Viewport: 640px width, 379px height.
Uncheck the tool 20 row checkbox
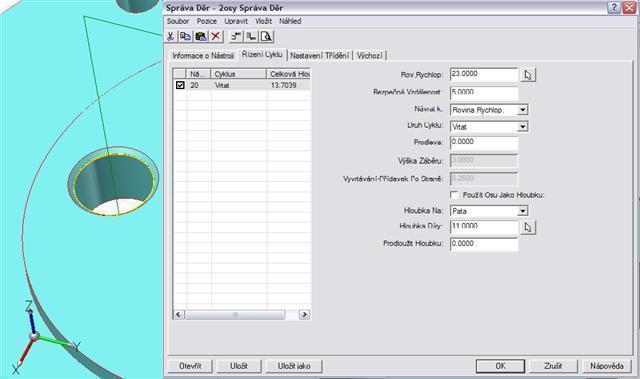(180, 85)
